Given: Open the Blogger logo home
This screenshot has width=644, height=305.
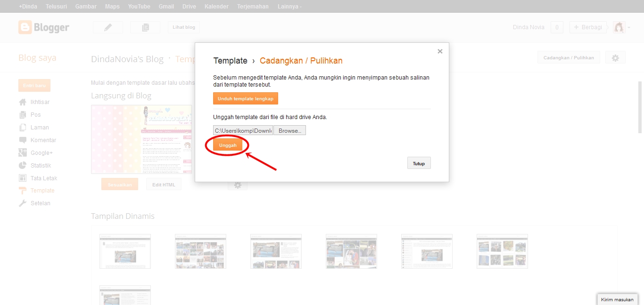Looking at the screenshot, I should pos(44,27).
